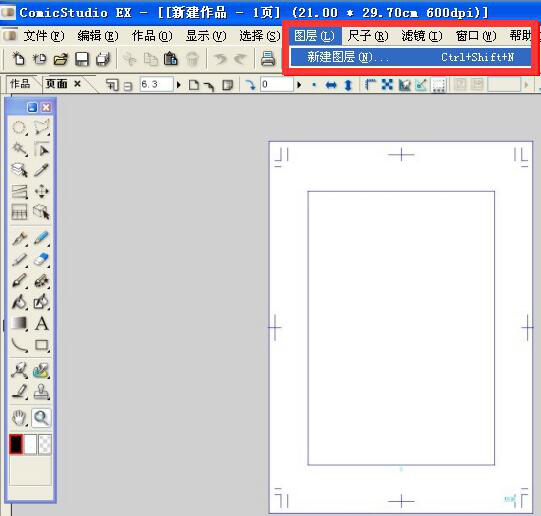Image resolution: width=541 pixels, height=516 pixels.
Task: Flip view horizontally with blue arrow
Action: click(331, 85)
